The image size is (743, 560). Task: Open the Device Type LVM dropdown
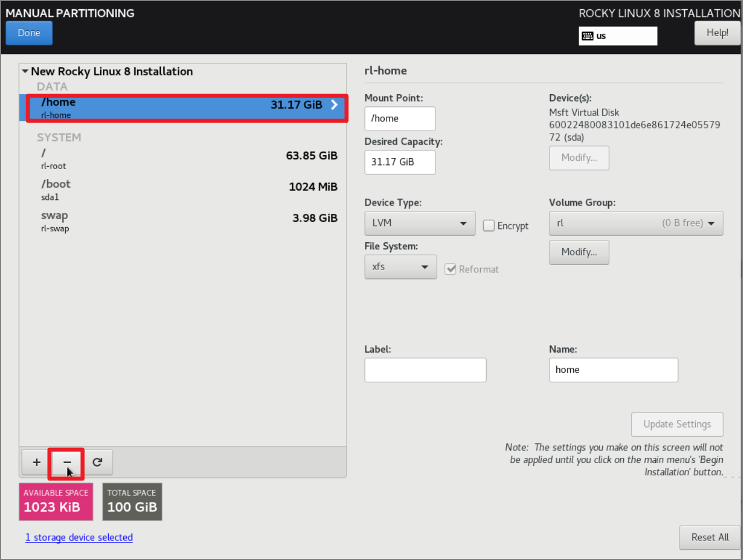(420, 223)
